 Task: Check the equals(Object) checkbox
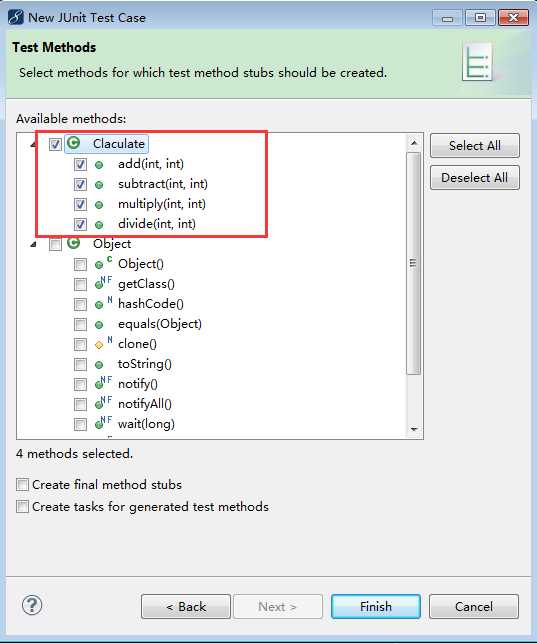80,324
